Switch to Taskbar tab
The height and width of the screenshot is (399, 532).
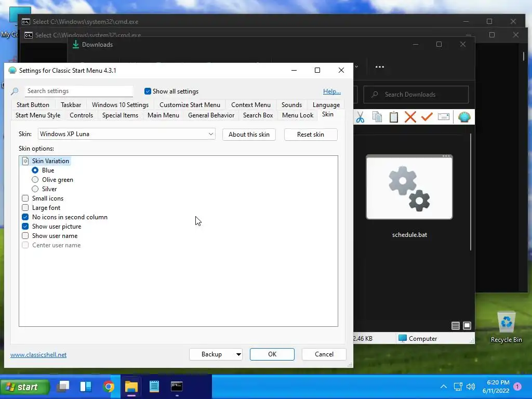pyautogui.click(x=71, y=105)
